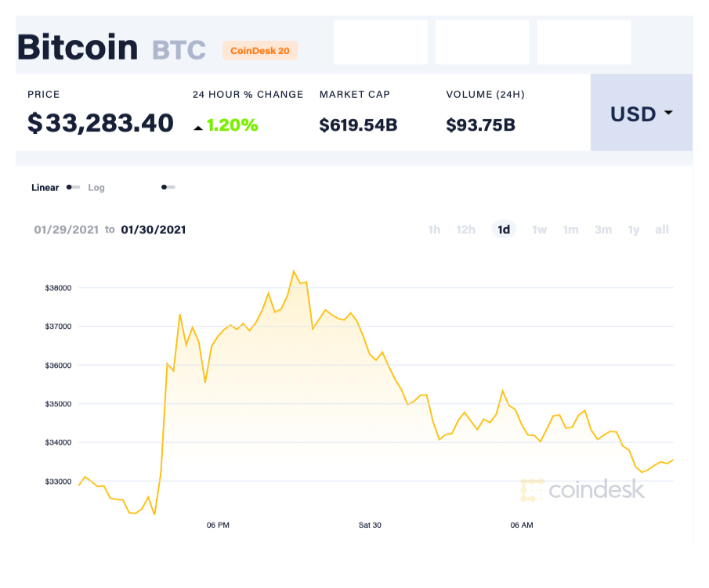Image resolution: width=709 pixels, height=588 pixels.
Task: Show the all-time chart view
Action: pos(662,229)
